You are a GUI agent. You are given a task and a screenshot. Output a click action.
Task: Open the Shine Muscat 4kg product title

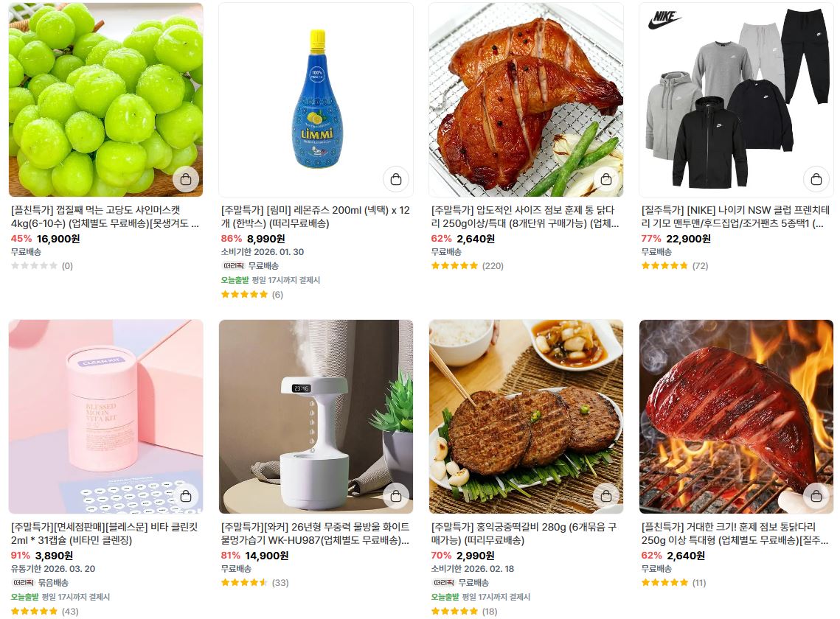coord(105,217)
